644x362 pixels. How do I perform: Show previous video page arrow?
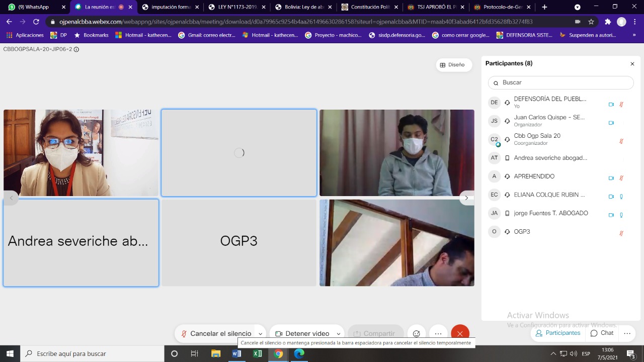point(11,198)
